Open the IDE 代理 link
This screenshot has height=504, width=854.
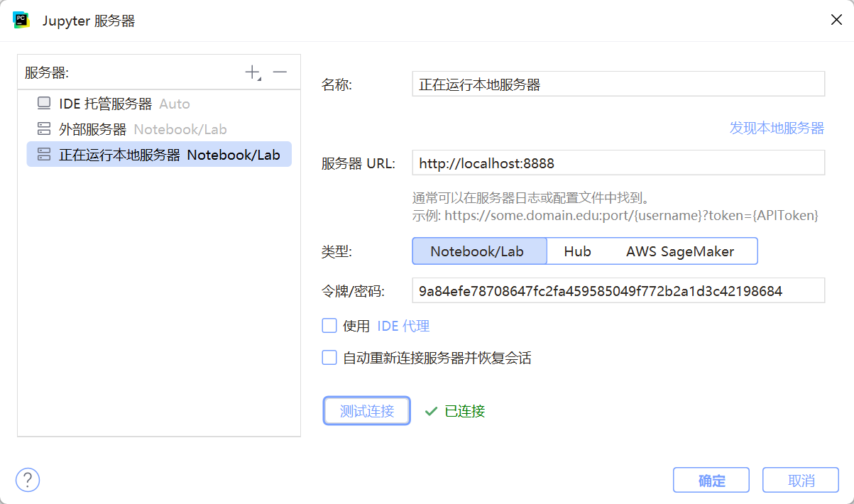point(403,326)
